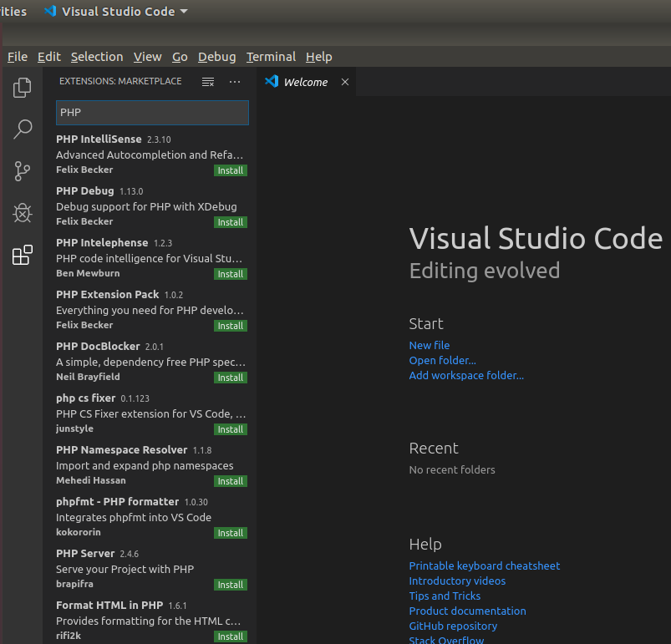Install PHP Debug extension

click(x=231, y=222)
